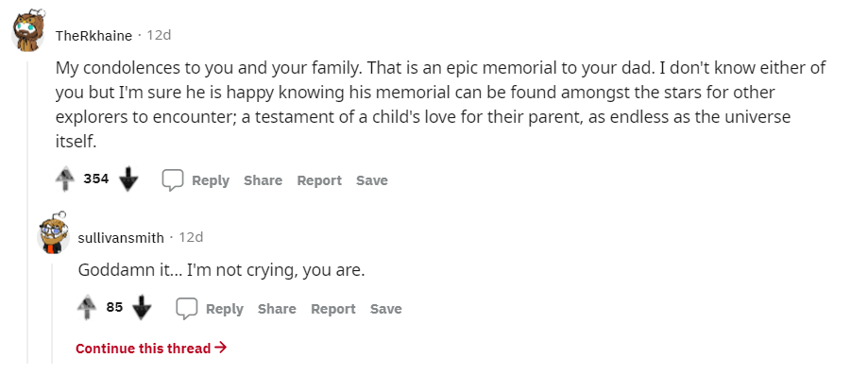
Task: Upvote TheRkhaine's condolences comment
Action: coord(65,179)
